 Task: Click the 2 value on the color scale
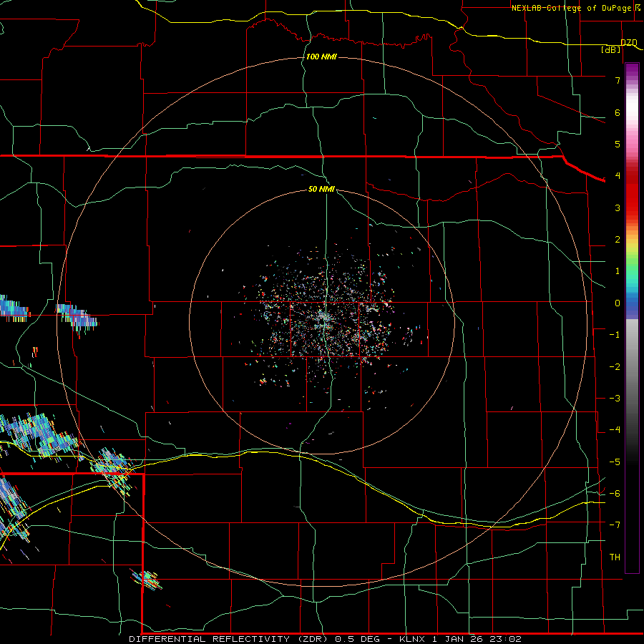pos(618,240)
